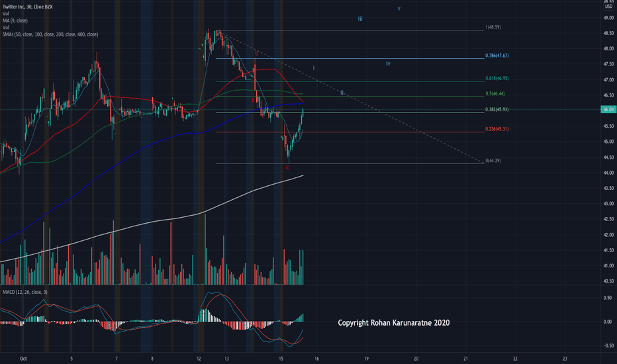Click date 22 on the time axis

pyautogui.click(x=515, y=359)
